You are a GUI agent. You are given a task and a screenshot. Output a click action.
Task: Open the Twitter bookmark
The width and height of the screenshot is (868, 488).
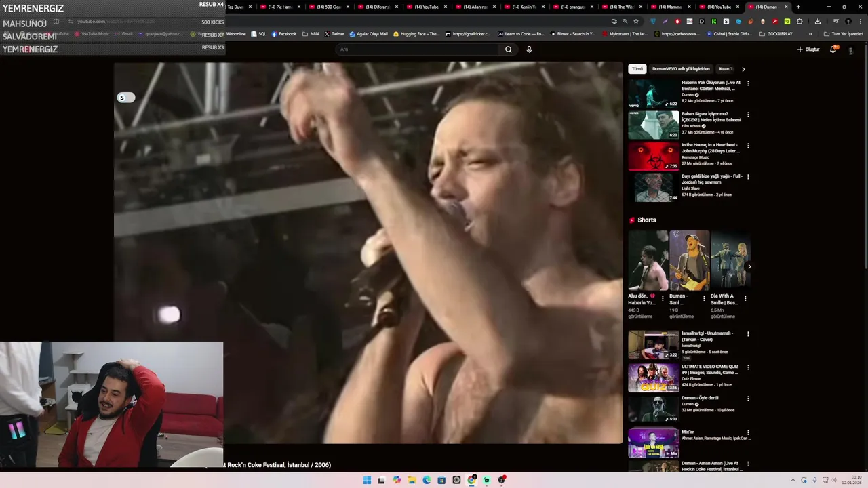pyautogui.click(x=334, y=34)
